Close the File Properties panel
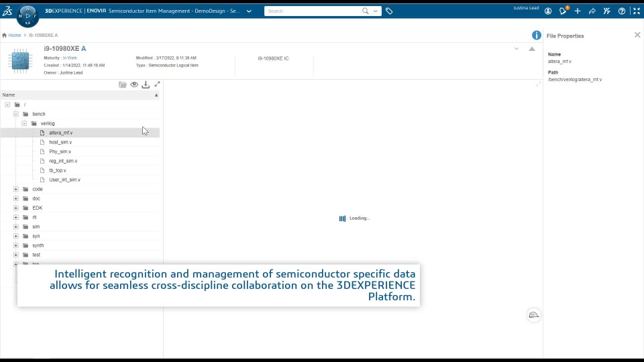Viewport: 644px width, 362px height. [637, 35]
